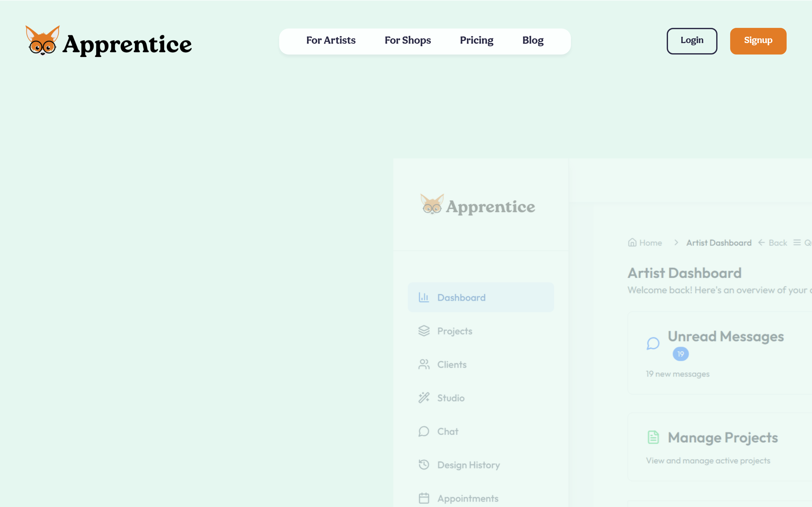Click the Manage Projects document icon
The height and width of the screenshot is (507, 812).
point(653,437)
